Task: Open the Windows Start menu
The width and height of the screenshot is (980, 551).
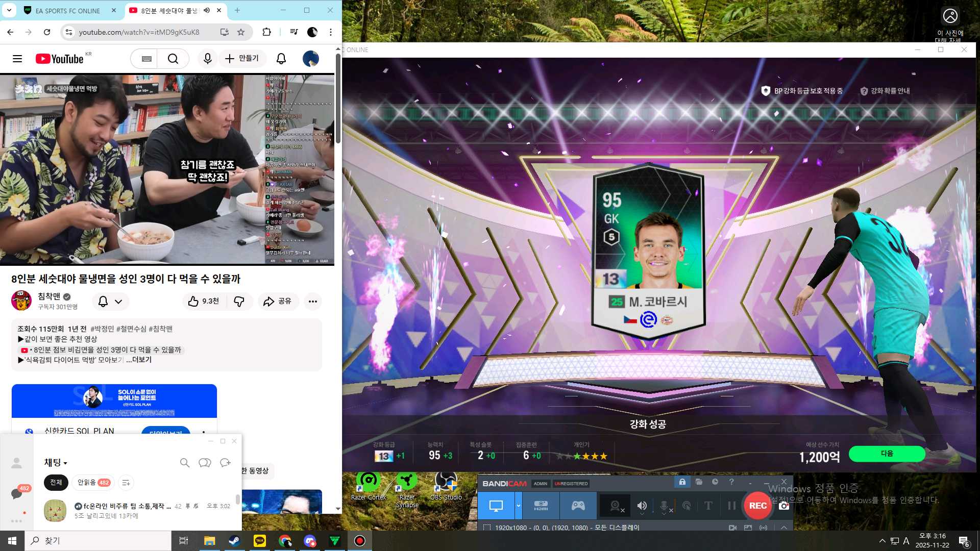Action: (x=12, y=541)
